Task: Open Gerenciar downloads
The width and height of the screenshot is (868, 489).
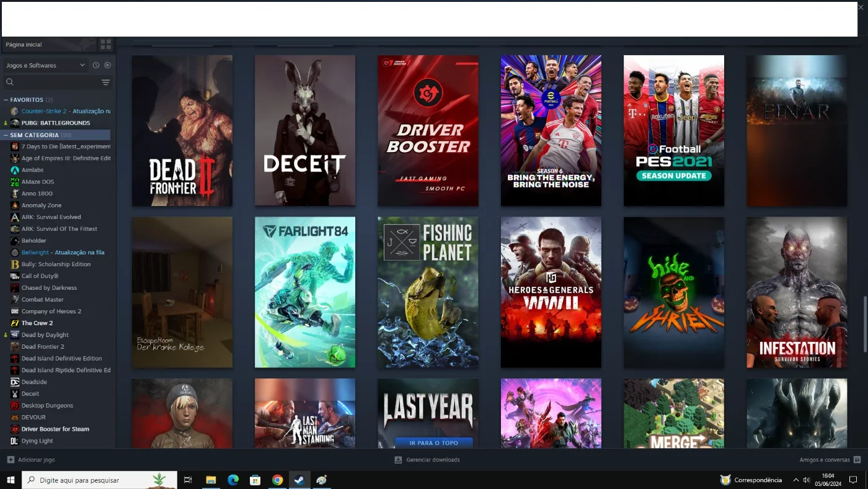Action: (427, 460)
